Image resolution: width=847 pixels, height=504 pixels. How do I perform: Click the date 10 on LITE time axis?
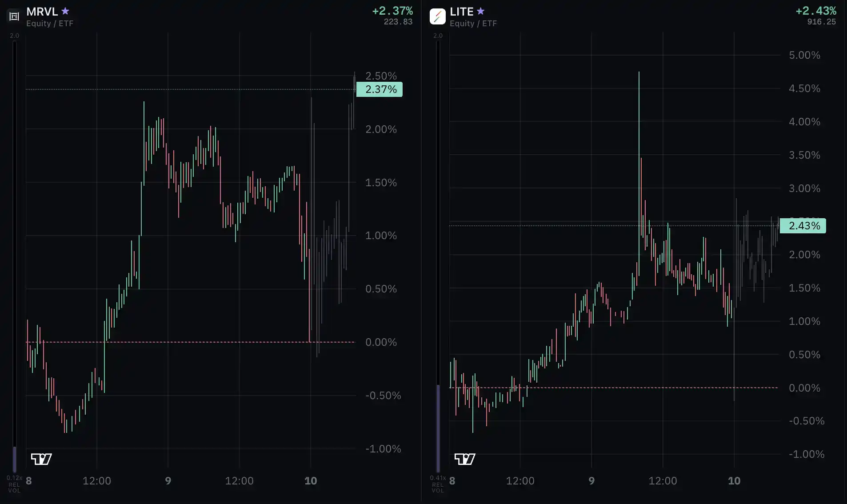734,481
